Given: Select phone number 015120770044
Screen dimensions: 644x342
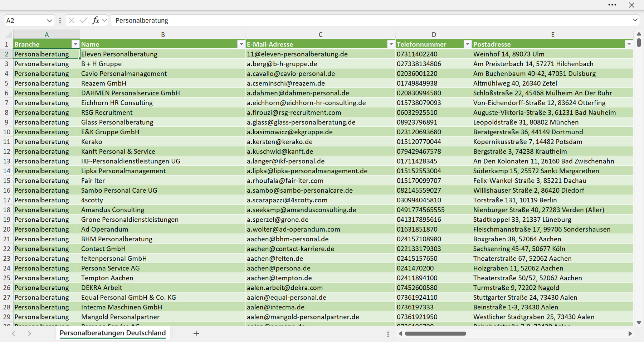Looking at the screenshot, I should [434, 141].
